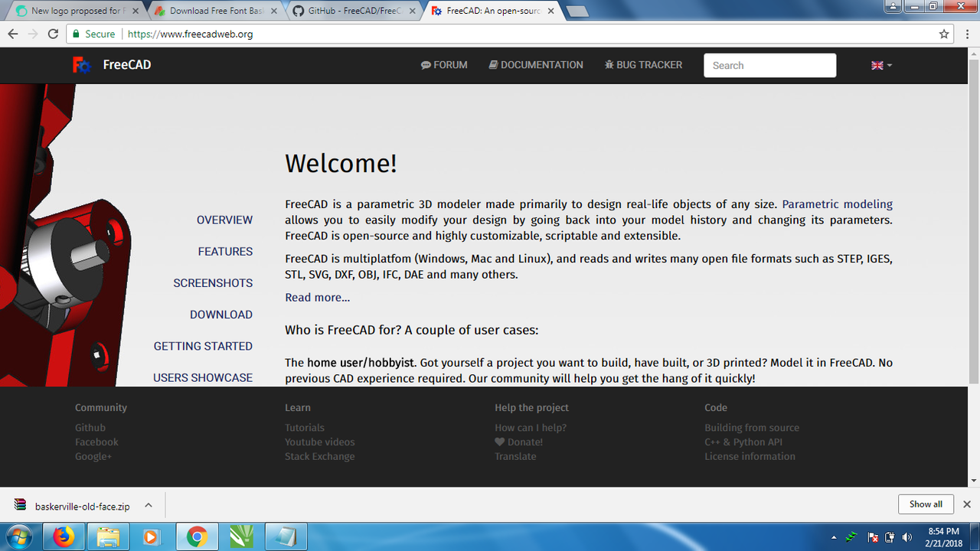This screenshot has width=980, height=551.
Task: Open the notepad-style app on taskbar
Action: click(286, 537)
